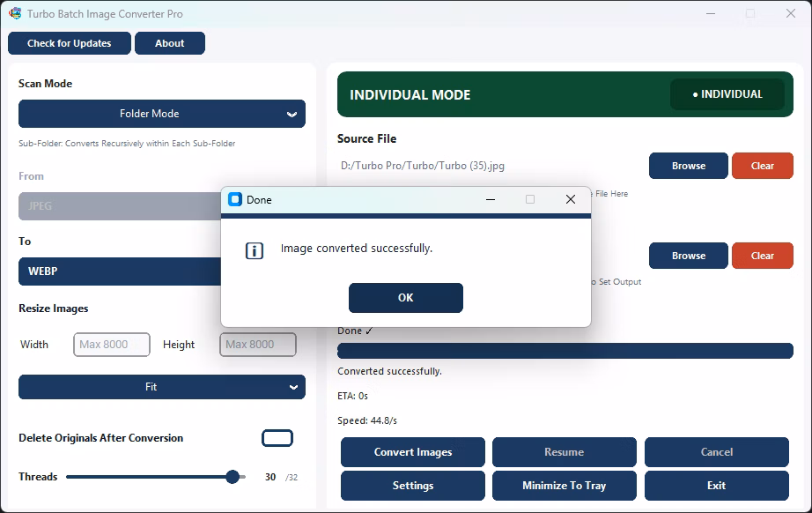Browse for the Source File
The height and width of the screenshot is (513, 812).
(688, 166)
